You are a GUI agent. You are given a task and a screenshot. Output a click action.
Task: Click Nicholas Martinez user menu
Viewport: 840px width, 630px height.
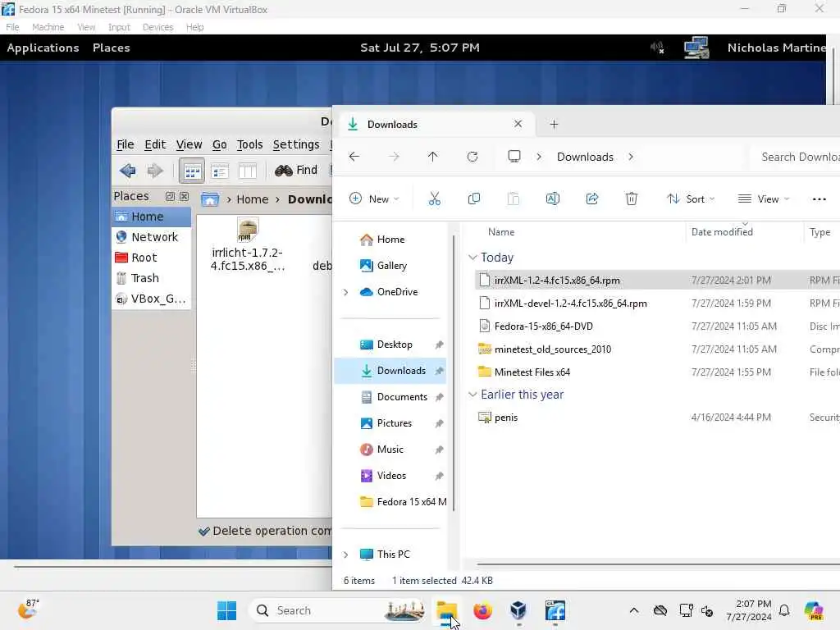[776, 48]
